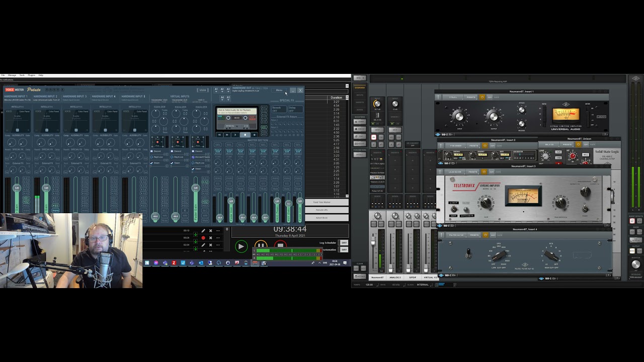Open the A1 hardware out device selector

216,90
